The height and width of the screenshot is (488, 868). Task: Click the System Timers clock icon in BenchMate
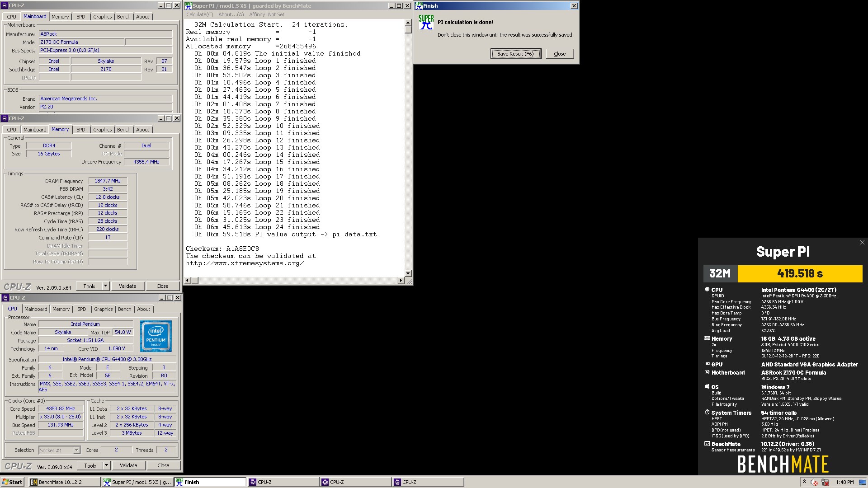click(707, 412)
